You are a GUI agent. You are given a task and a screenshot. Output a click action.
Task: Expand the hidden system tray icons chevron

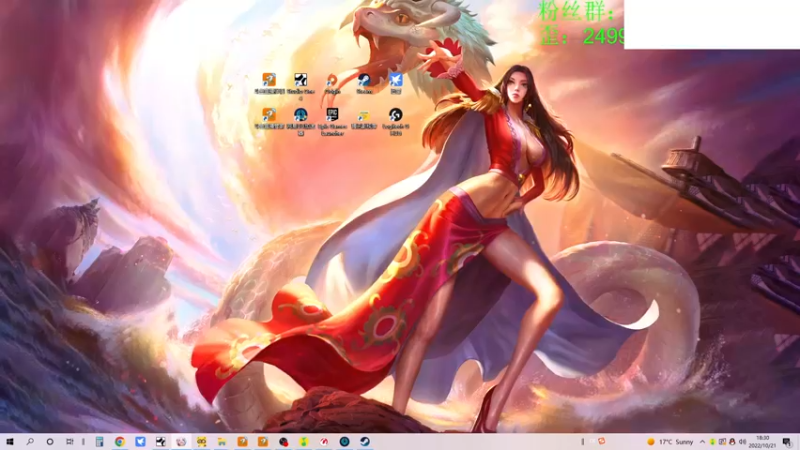[703, 442]
